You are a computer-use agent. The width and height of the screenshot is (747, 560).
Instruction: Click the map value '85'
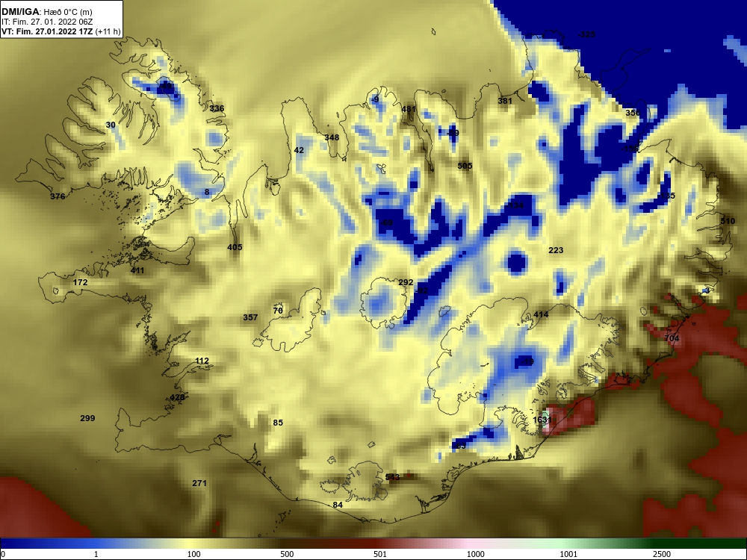[x=278, y=423]
